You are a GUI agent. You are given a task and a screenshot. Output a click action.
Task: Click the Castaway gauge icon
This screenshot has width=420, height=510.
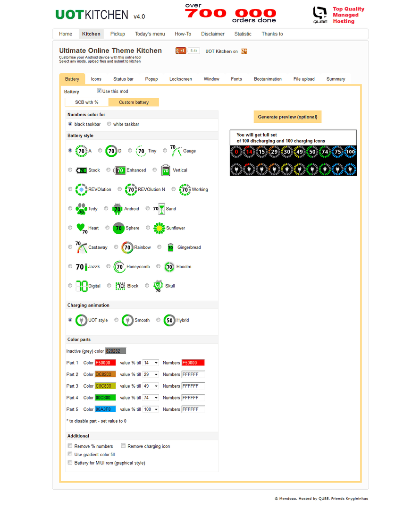(81, 247)
